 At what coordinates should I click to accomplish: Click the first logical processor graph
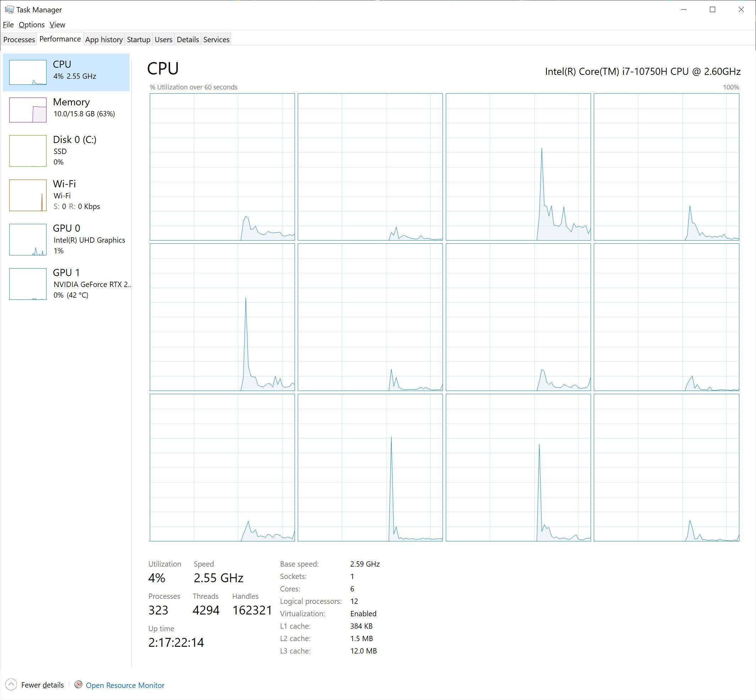222,167
